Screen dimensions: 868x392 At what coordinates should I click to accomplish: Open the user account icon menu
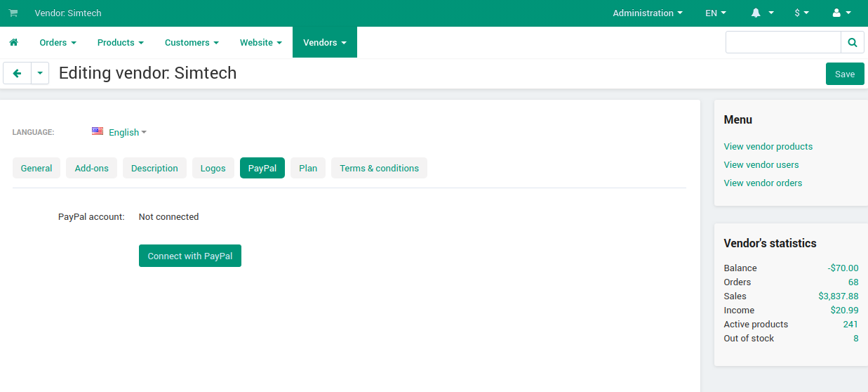click(x=841, y=13)
